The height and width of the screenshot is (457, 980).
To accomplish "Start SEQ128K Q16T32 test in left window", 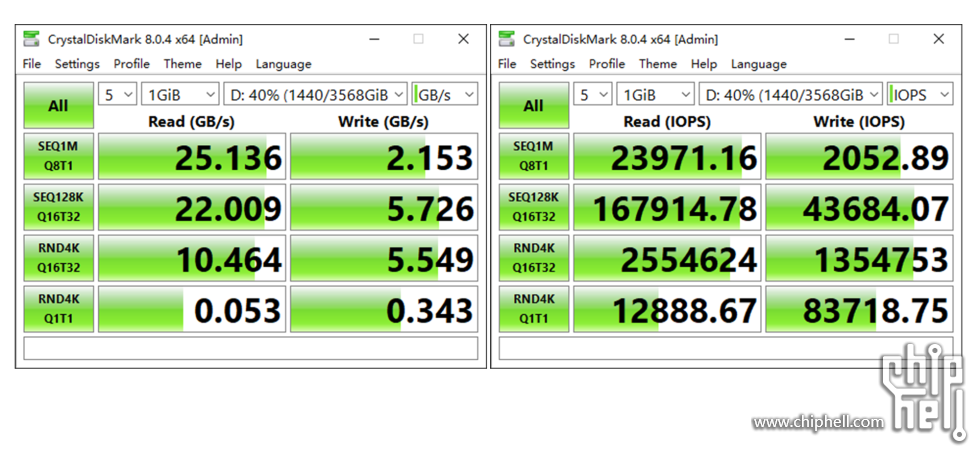I will click(59, 208).
